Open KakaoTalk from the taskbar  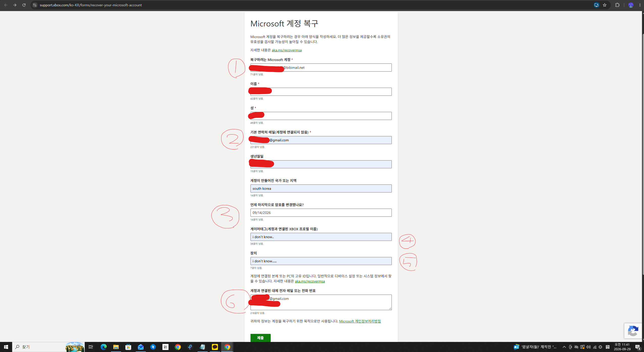[x=215, y=347]
